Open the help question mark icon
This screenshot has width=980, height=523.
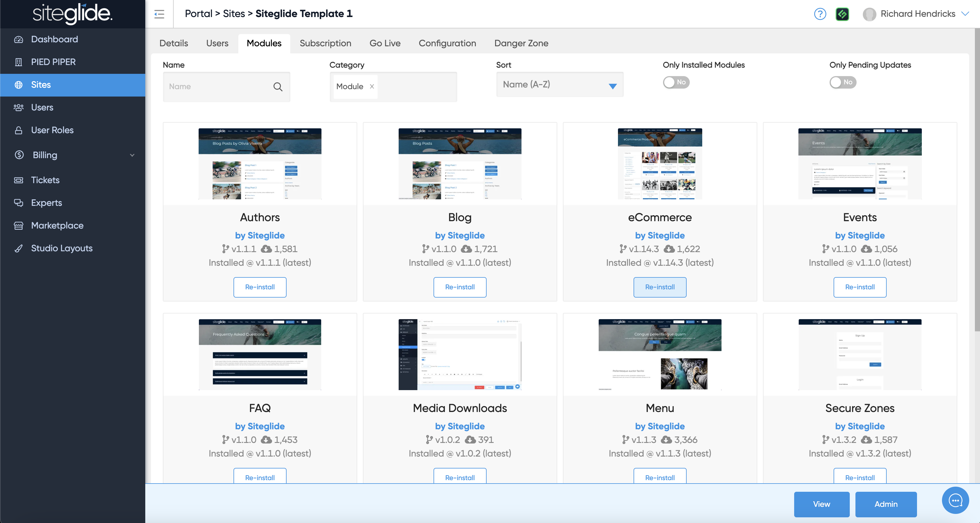point(820,14)
